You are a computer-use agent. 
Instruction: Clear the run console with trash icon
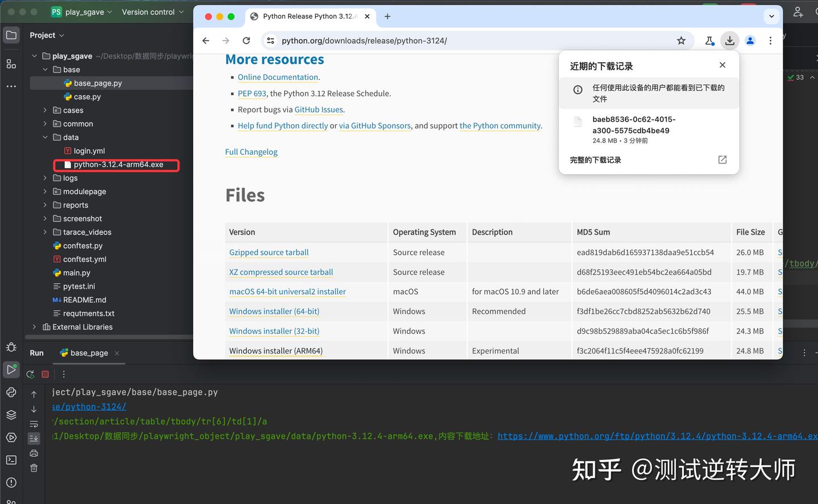click(x=34, y=468)
